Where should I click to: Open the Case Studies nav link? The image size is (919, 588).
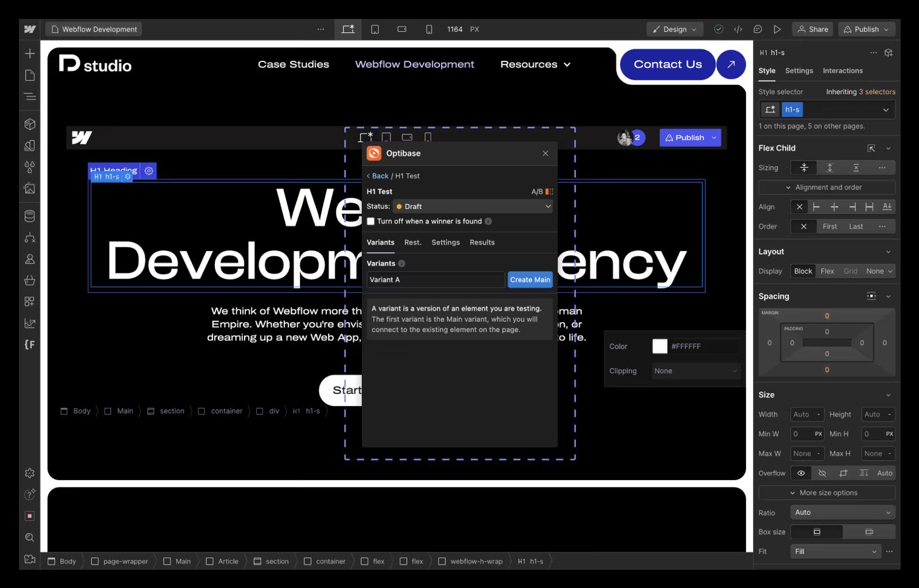pos(294,64)
